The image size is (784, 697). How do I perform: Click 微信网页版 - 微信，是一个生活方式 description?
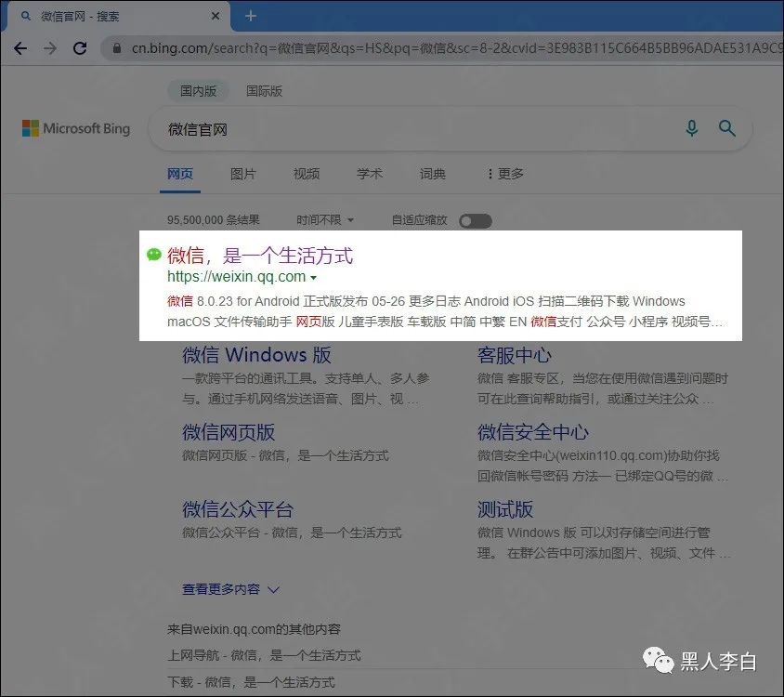click(x=285, y=455)
